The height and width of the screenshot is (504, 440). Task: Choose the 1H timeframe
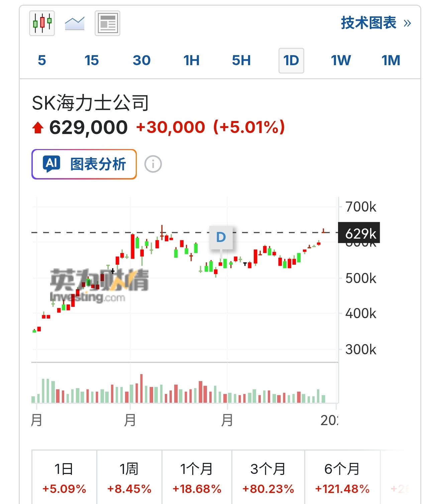click(x=191, y=60)
